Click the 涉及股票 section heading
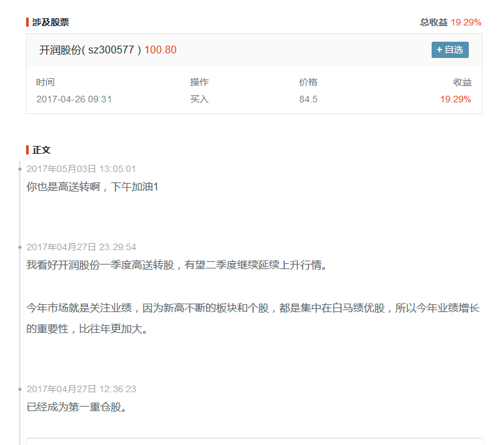The height and width of the screenshot is (445, 504). pyautogui.click(x=50, y=22)
